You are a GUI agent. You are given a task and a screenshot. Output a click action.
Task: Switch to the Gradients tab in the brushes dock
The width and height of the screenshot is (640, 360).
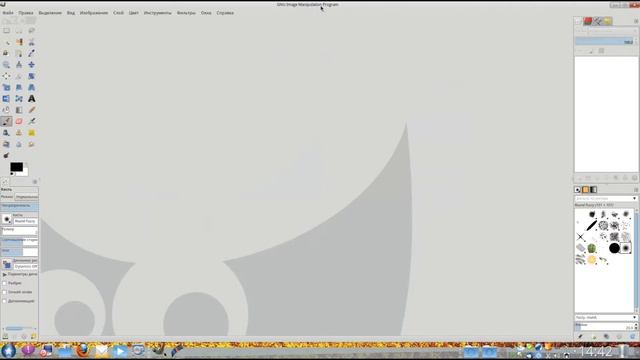pos(593,190)
